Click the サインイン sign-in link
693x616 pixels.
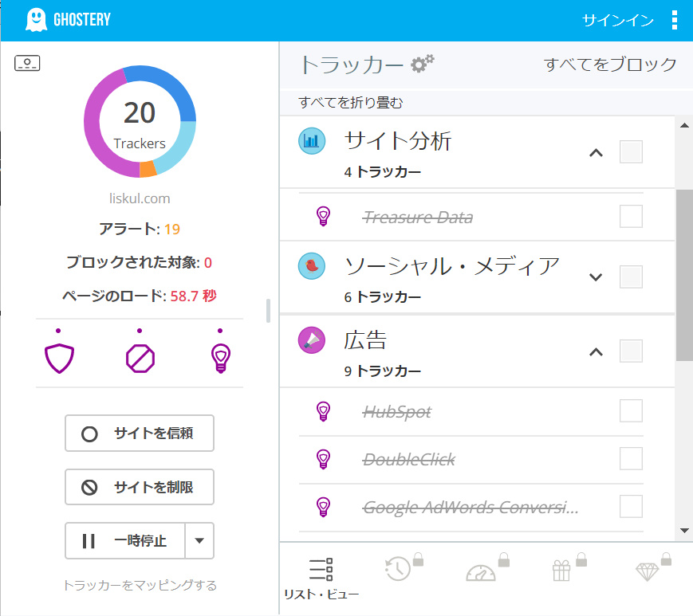(x=617, y=20)
